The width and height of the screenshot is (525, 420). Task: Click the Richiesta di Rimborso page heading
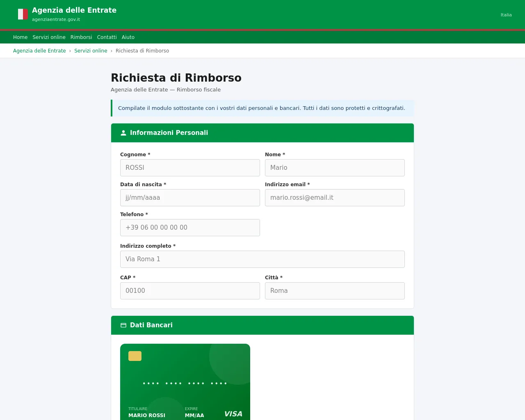pyautogui.click(x=176, y=78)
